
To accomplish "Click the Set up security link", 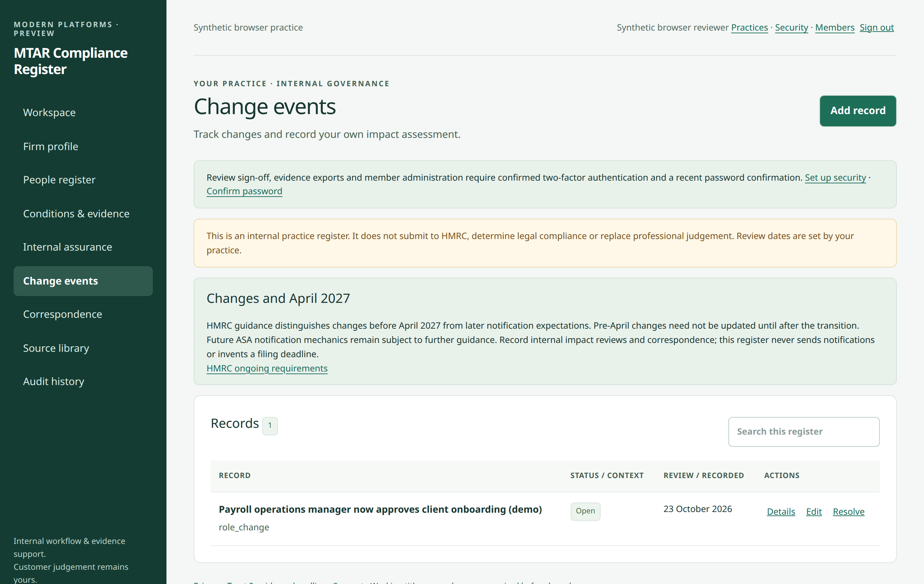I will [x=835, y=178].
